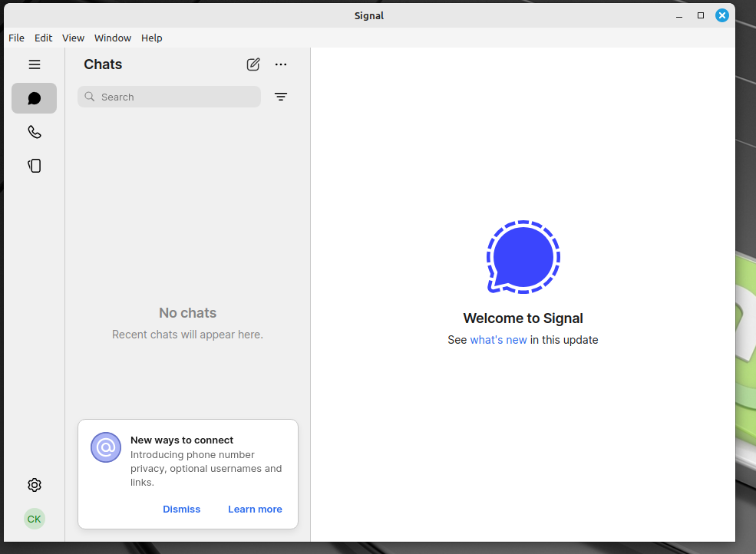Click the magnifier icon in search bar
756x554 pixels.
pyautogui.click(x=90, y=97)
